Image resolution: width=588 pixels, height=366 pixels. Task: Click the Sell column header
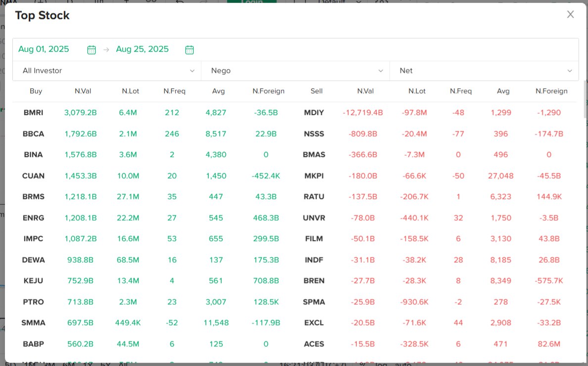coord(316,91)
